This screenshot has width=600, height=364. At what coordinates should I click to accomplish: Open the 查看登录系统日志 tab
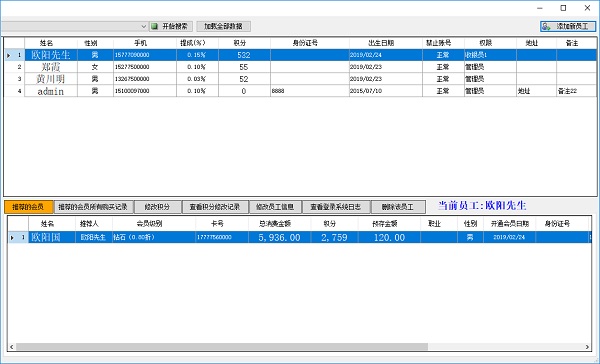pyautogui.click(x=336, y=207)
